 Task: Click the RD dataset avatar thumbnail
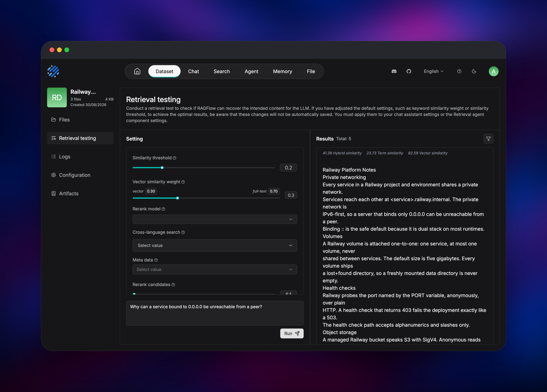pos(57,97)
